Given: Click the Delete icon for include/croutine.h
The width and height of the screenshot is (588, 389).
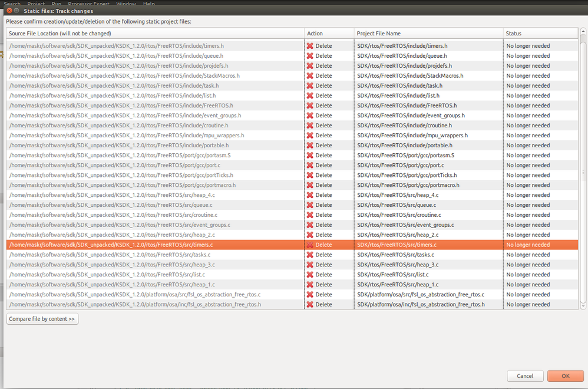Looking at the screenshot, I should (x=310, y=126).
